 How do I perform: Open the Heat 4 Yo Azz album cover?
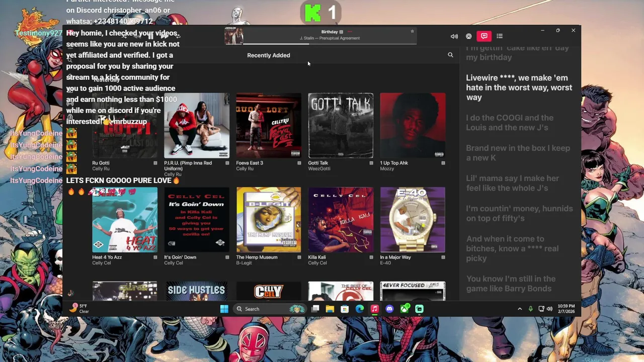[x=125, y=220]
